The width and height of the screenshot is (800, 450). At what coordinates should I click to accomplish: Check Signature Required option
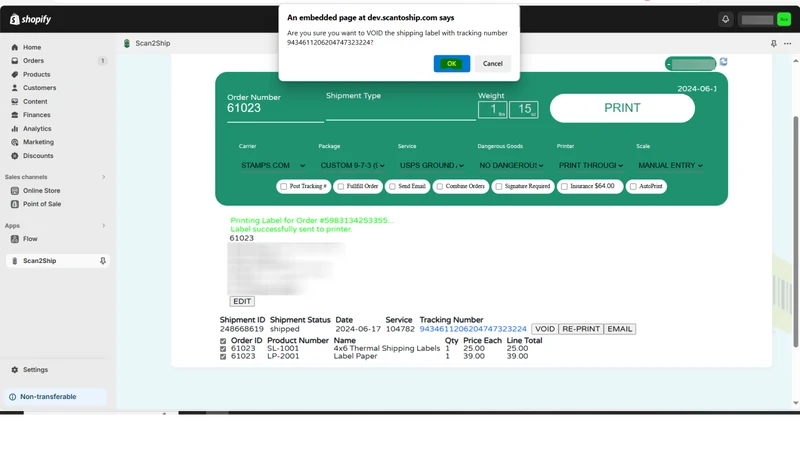[x=499, y=187]
